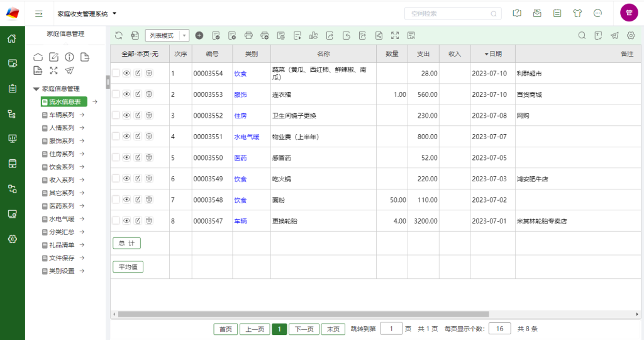Viewport: 644px width, 340px height.
Task: Open 礼品清单 in the tree
Action: coord(62,245)
